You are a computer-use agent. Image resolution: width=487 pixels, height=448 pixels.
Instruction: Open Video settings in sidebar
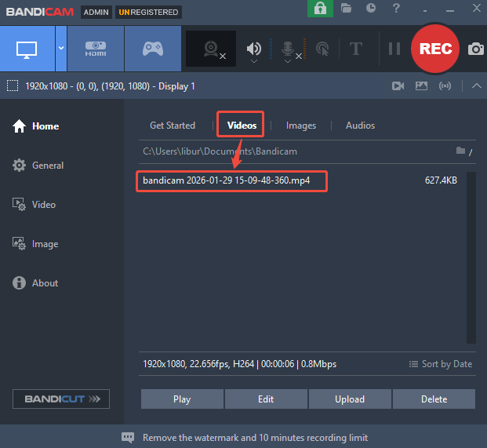coord(35,205)
